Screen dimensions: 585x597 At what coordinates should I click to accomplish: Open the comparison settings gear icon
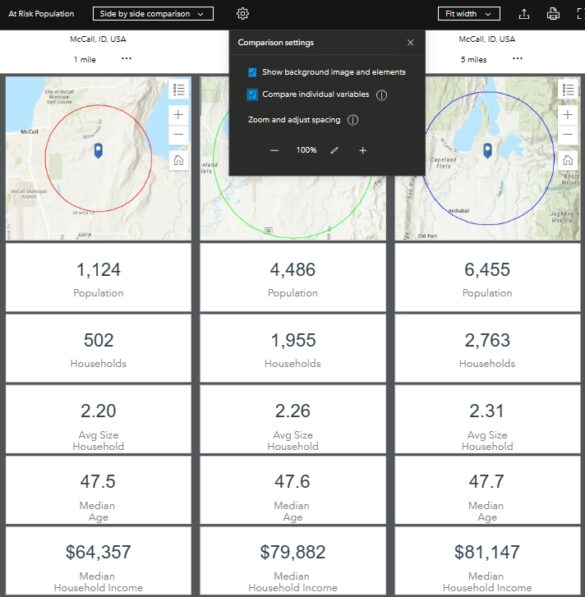click(242, 14)
